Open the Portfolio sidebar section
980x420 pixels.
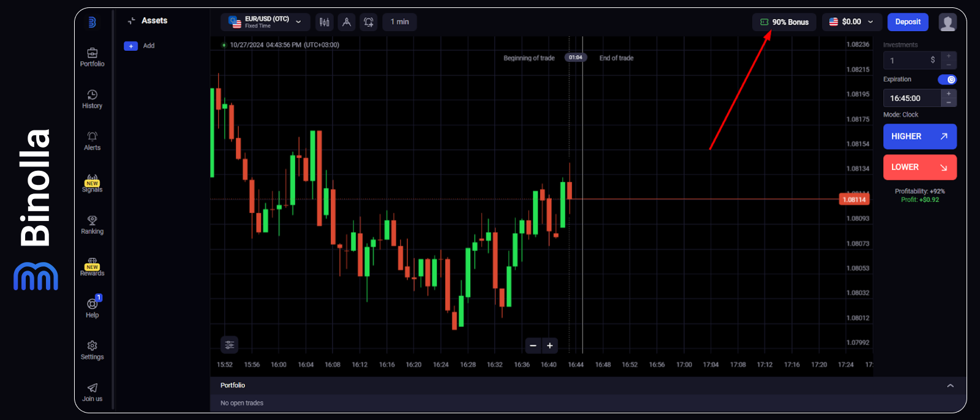click(x=92, y=58)
